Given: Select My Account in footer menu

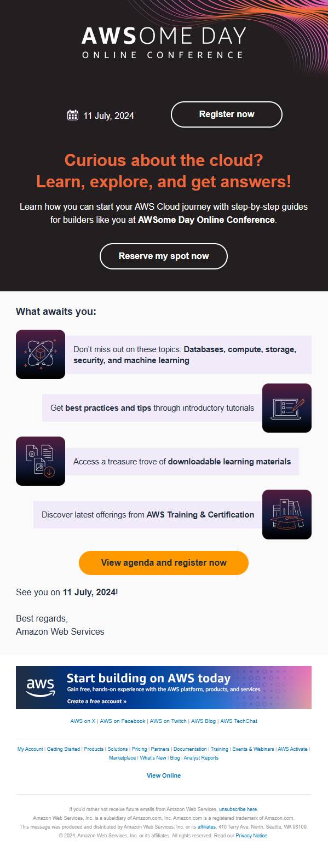Looking at the screenshot, I should pos(30,749).
